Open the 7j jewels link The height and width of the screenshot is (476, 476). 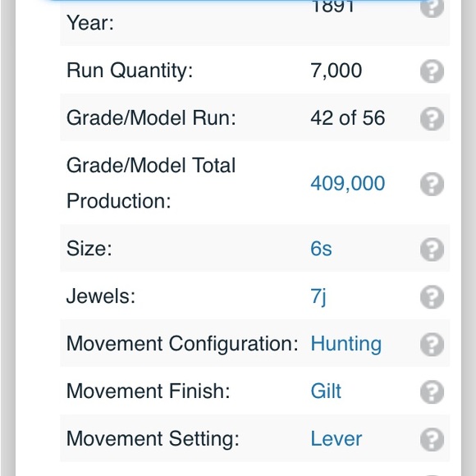pyautogui.click(x=318, y=297)
